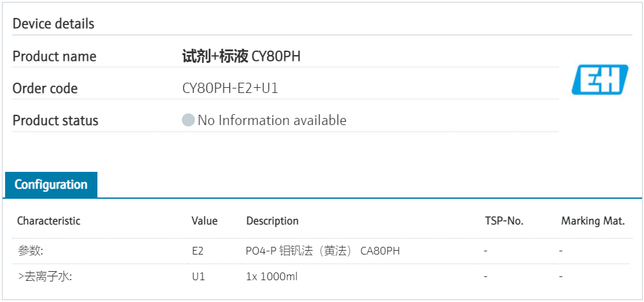Screen dimensions: 644x302
Task: Click the U1 value cell
Action: click(x=197, y=277)
